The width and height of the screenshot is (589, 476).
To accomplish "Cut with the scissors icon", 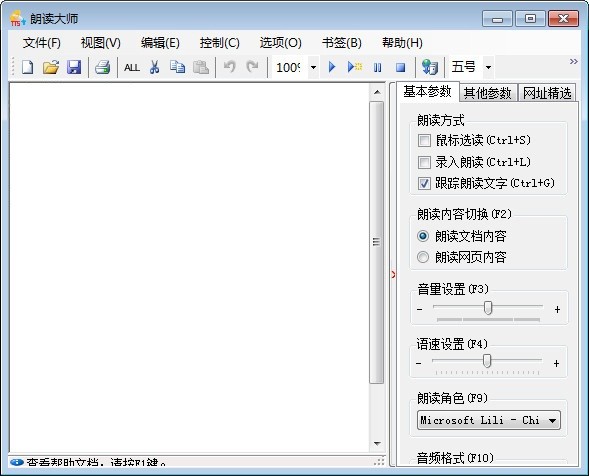I will tap(154, 67).
